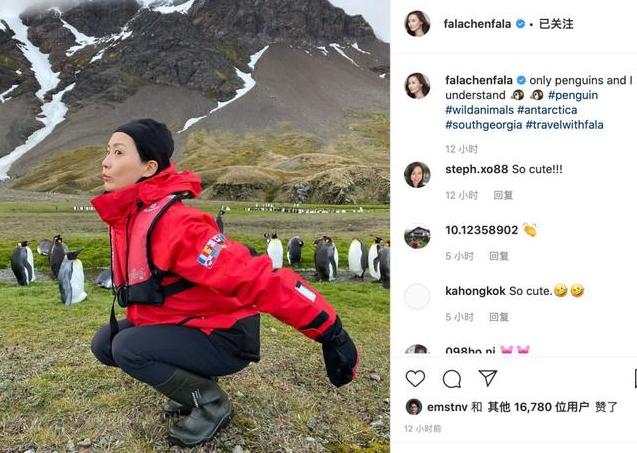The height and width of the screenshot is (453, 637).
Task: Open the #antarctica hashtag
Action: coord(547,110)
